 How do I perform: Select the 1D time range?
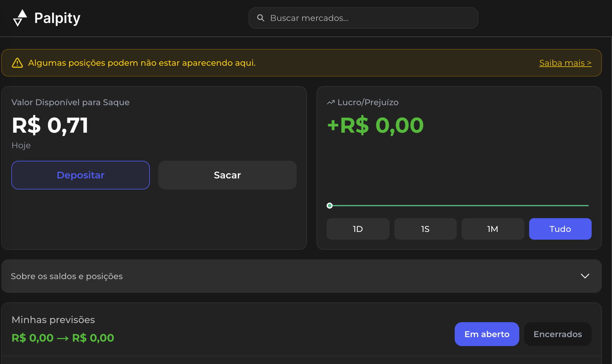358,229
